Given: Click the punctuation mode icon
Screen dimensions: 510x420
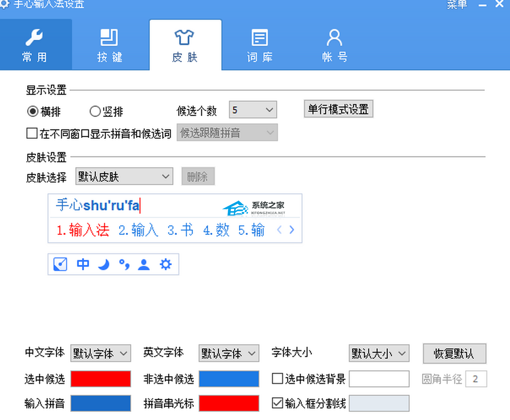Looking at the screenshot, I should click(124, 264).
